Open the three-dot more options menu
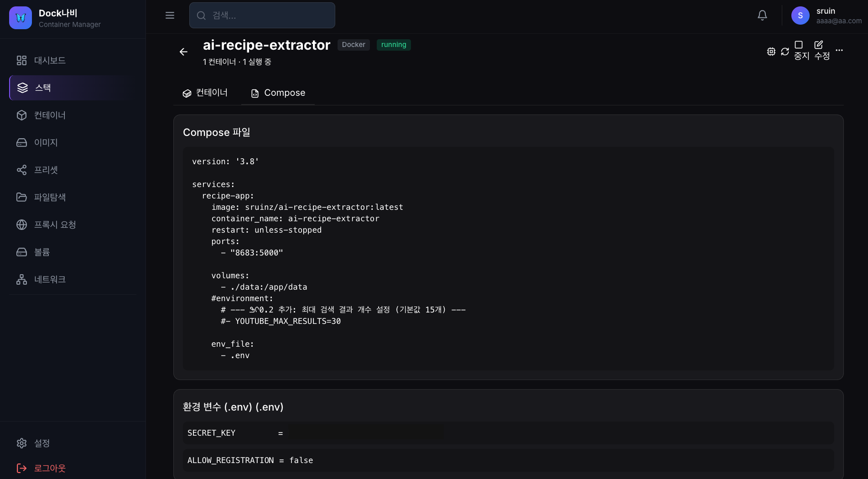Screen dimensions: 868x479 839,50
